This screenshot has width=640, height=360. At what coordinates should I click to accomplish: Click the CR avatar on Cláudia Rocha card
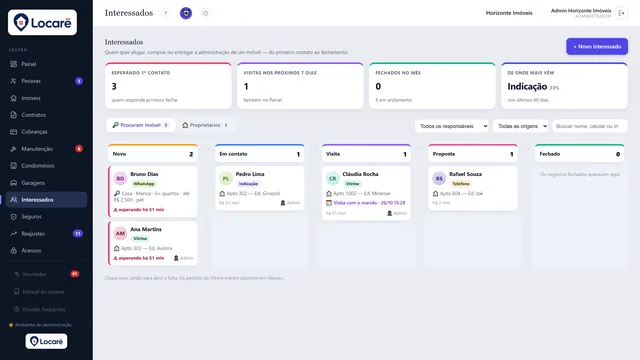333,178
